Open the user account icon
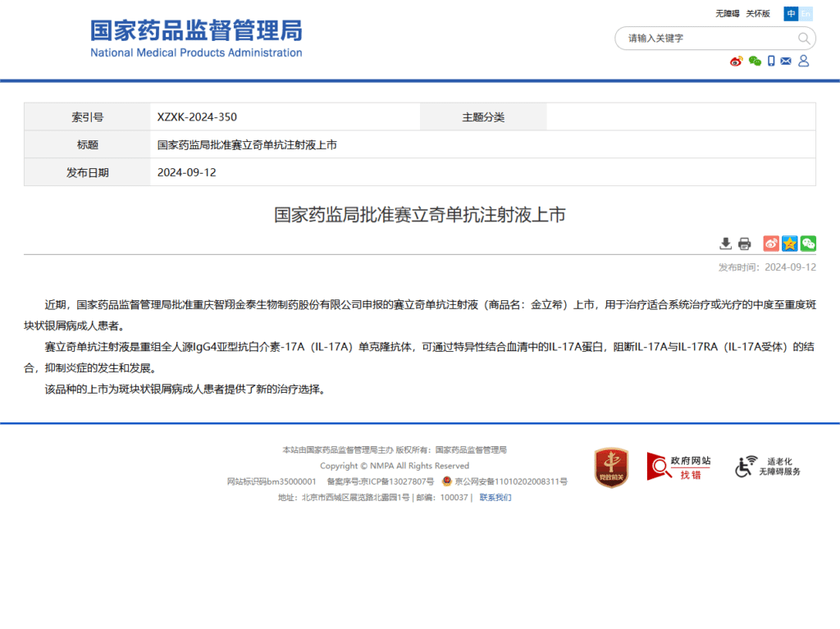The height and width of the screenshot is (629, 840). pos(804,62)
